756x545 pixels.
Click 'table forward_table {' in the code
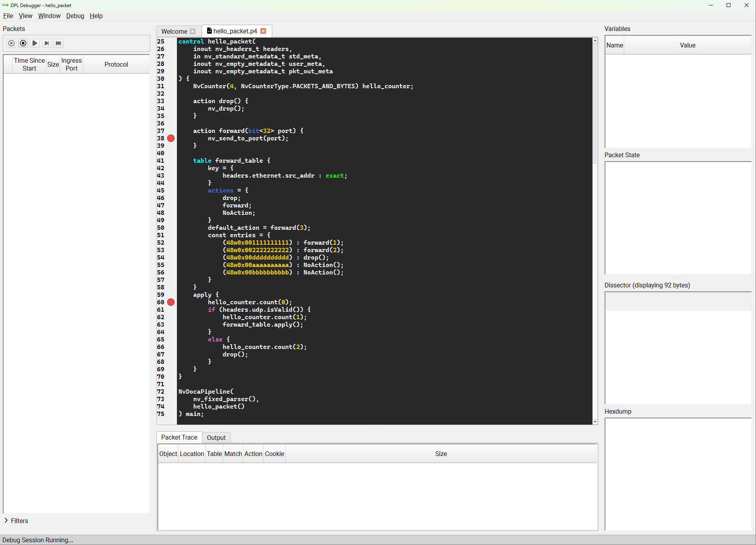click(231, 161)
